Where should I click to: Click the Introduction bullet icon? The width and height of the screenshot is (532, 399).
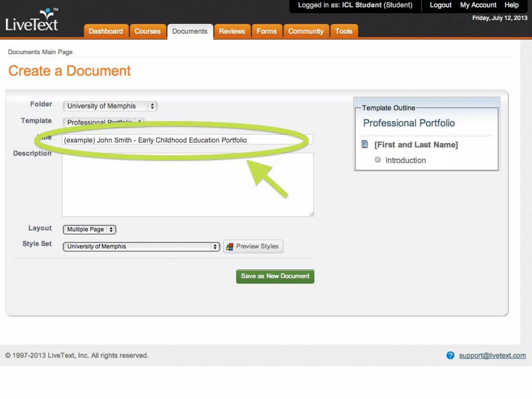378,159
